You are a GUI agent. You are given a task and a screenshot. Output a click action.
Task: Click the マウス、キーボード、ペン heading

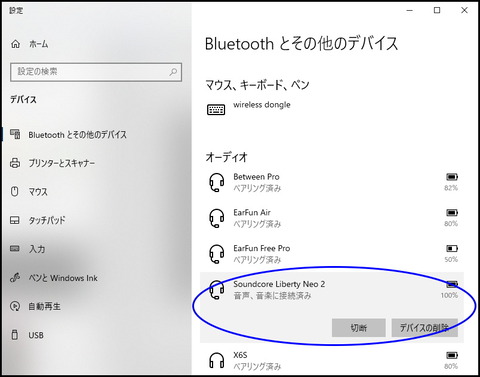pyautogui.click(x=257, y=85)
